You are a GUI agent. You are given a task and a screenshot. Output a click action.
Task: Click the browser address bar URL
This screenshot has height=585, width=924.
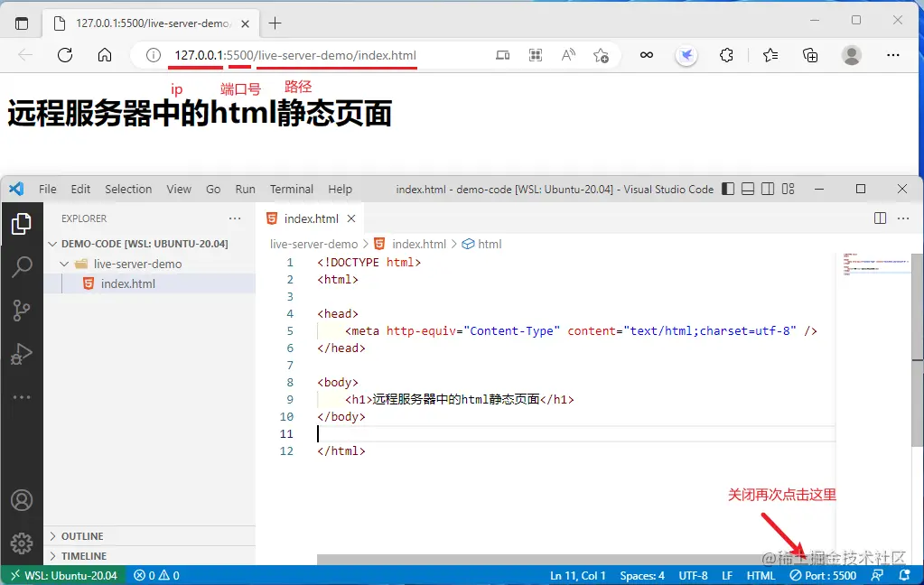pos(295,55)
